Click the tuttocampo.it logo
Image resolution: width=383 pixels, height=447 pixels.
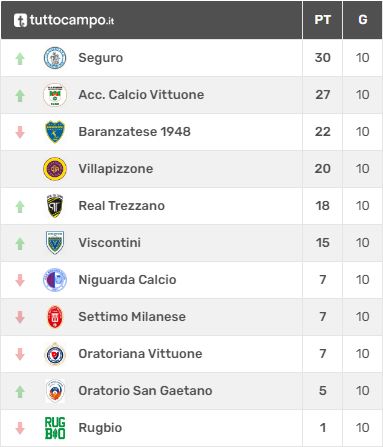[x=64, y=20]
